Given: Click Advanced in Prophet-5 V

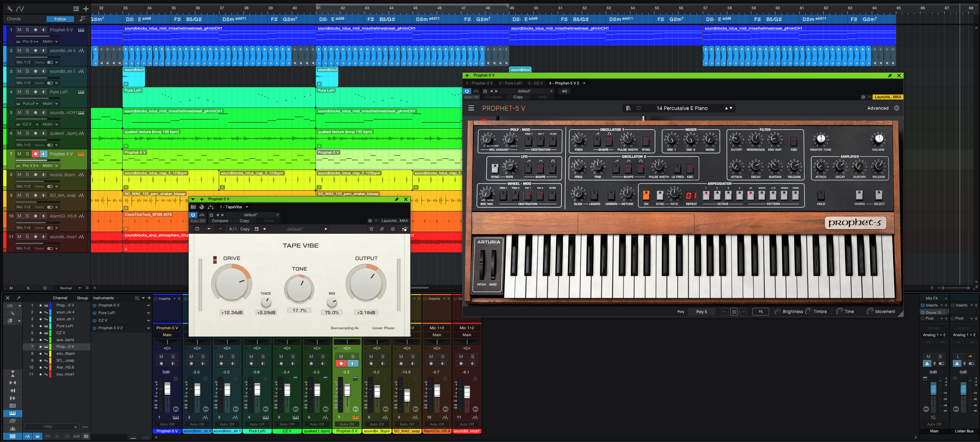Looking at the screenshot, I should click(x=877, y=108).
